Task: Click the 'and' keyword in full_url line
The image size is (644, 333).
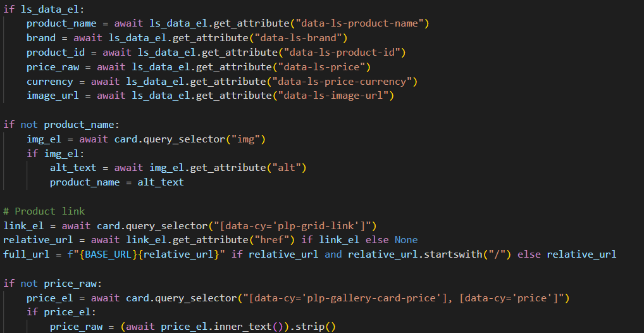Action: click(x=333, y=254)
